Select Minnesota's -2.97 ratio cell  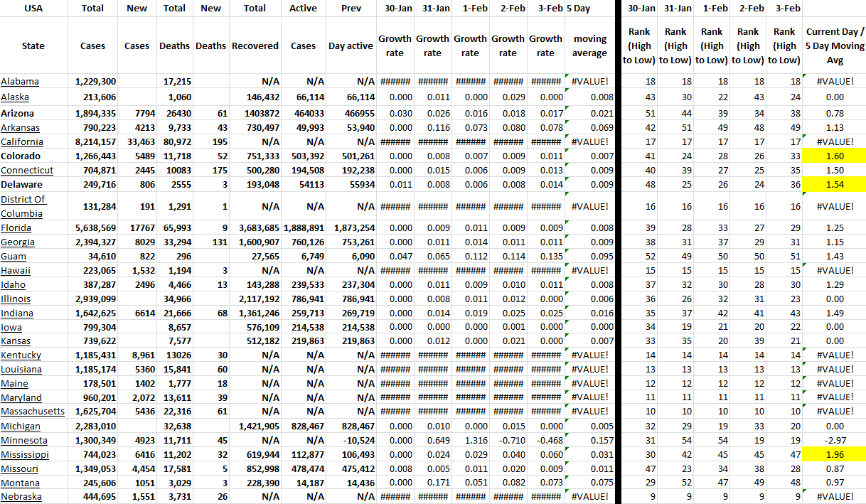point(835,441)
